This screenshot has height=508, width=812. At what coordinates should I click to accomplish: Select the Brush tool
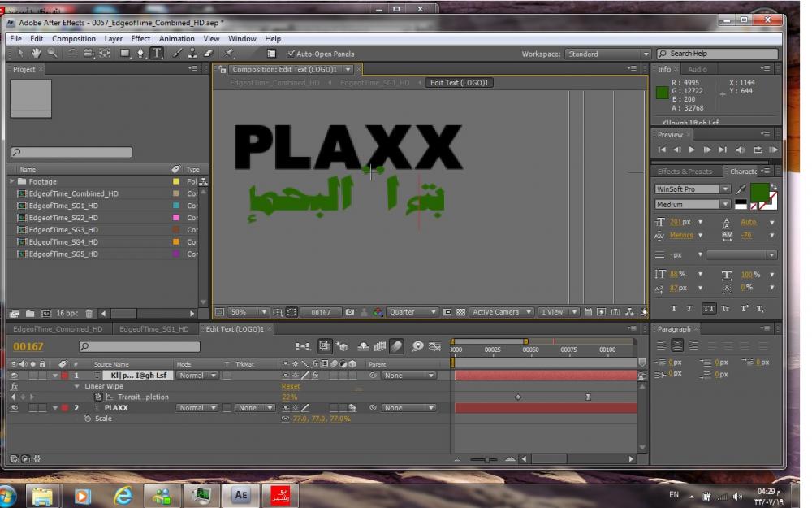(x=177, y=54)
